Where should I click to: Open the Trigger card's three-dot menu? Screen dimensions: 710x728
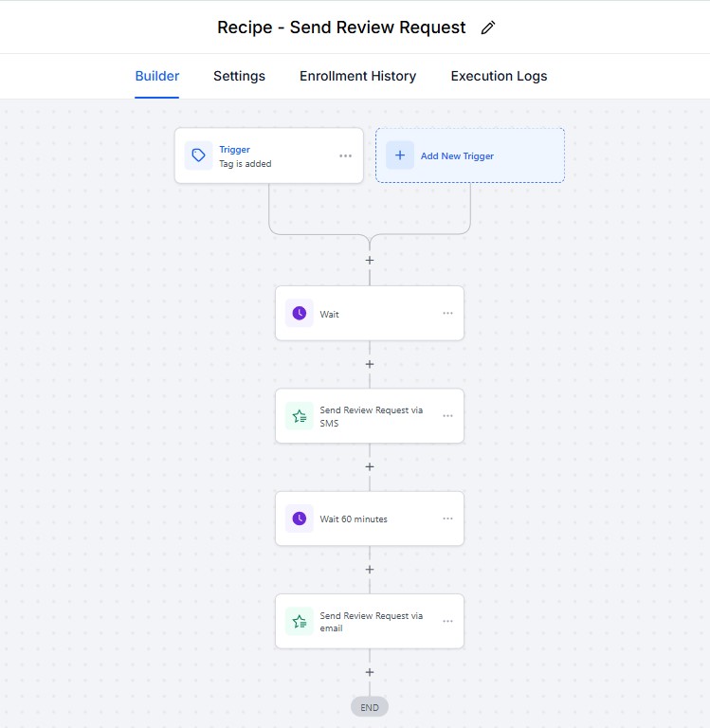tap(345, 155)
